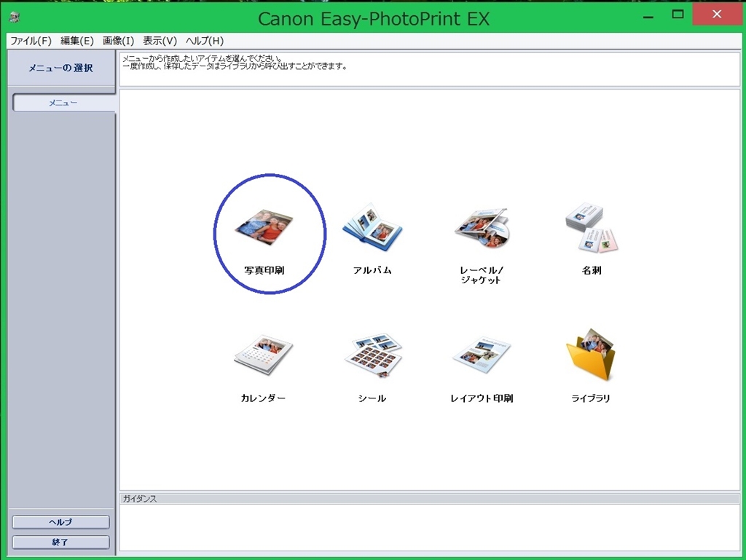
Task: Open the アルバム album icon
Action: [x=372, y=226]
